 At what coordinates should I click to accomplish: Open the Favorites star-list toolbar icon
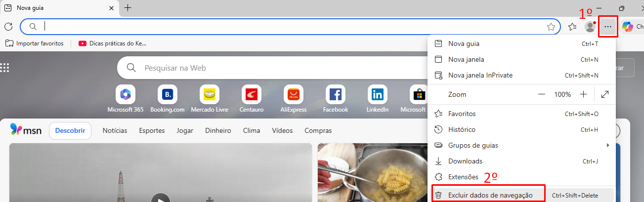coord(572,27)
